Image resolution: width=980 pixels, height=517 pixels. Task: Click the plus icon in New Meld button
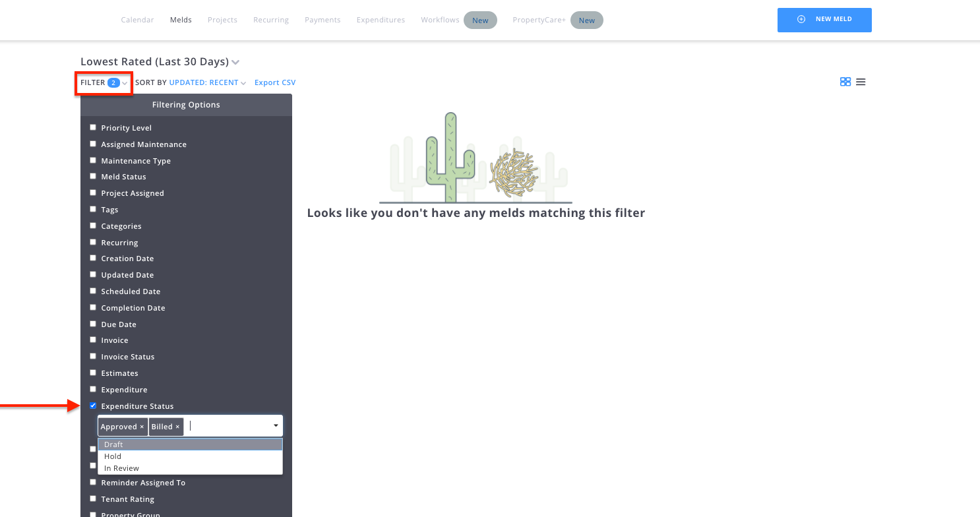coord(801,20)
